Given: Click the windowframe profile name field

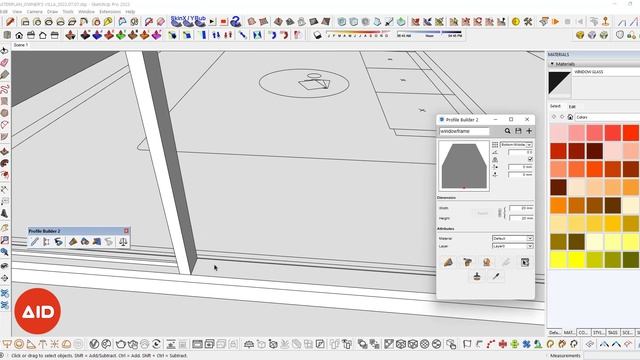Looking at the screenshot, I should (464, 131).
